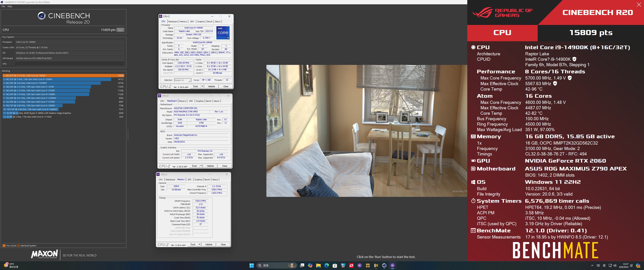Open the clock showing 15:47 8/8/2024
Viewport: 644px width, 270px height.
click(623, 265)
